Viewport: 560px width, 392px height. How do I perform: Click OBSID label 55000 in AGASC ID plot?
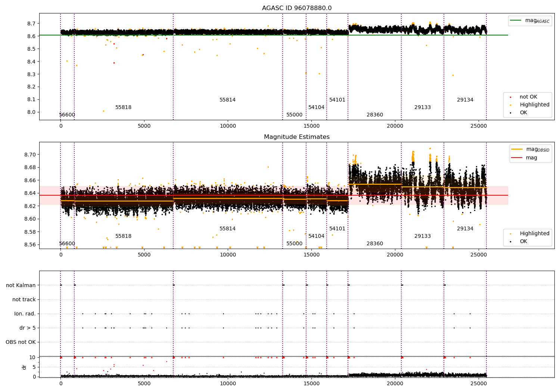click(x=295, y=115)
